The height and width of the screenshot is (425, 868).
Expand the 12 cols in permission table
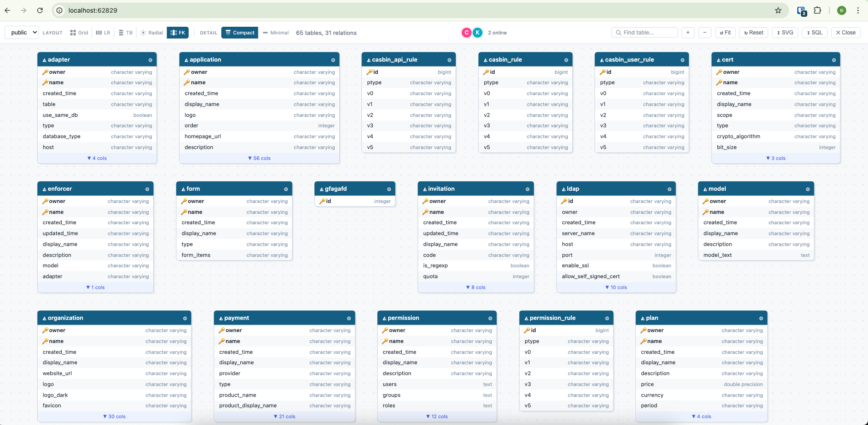pos(437,416)
